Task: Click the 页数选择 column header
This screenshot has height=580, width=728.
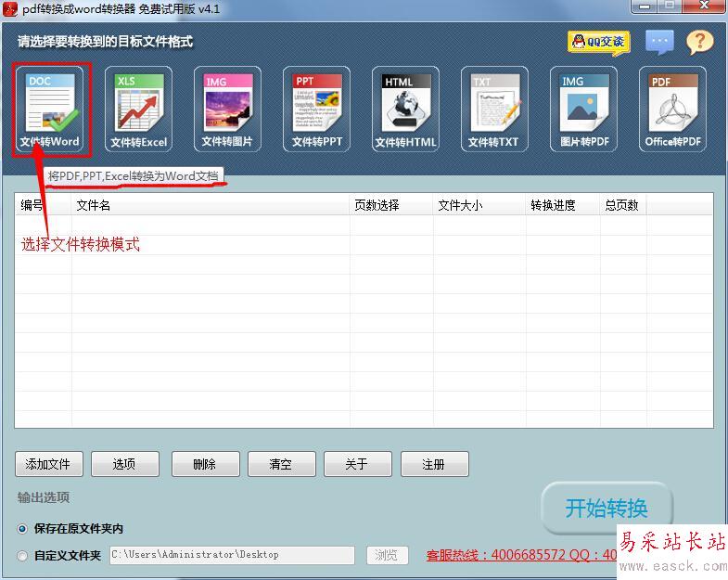Action: click(391, 205)
